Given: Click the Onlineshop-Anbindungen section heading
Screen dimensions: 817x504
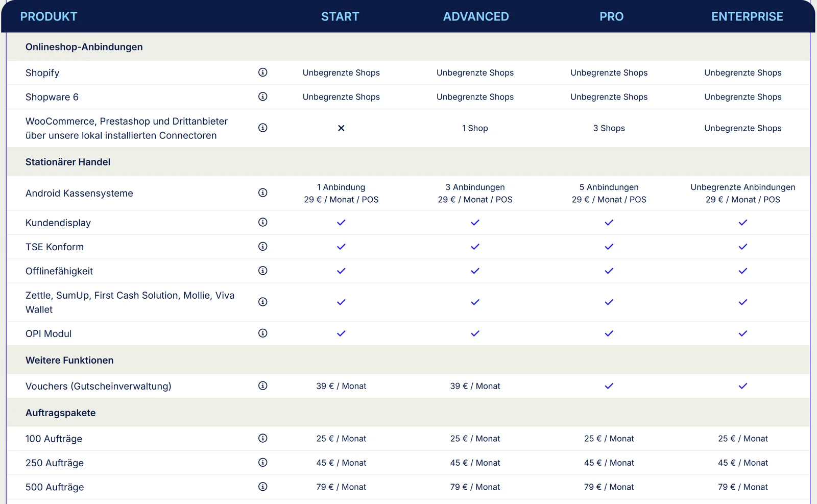Looking at the screenshot, I should click(x=84, y=47).
